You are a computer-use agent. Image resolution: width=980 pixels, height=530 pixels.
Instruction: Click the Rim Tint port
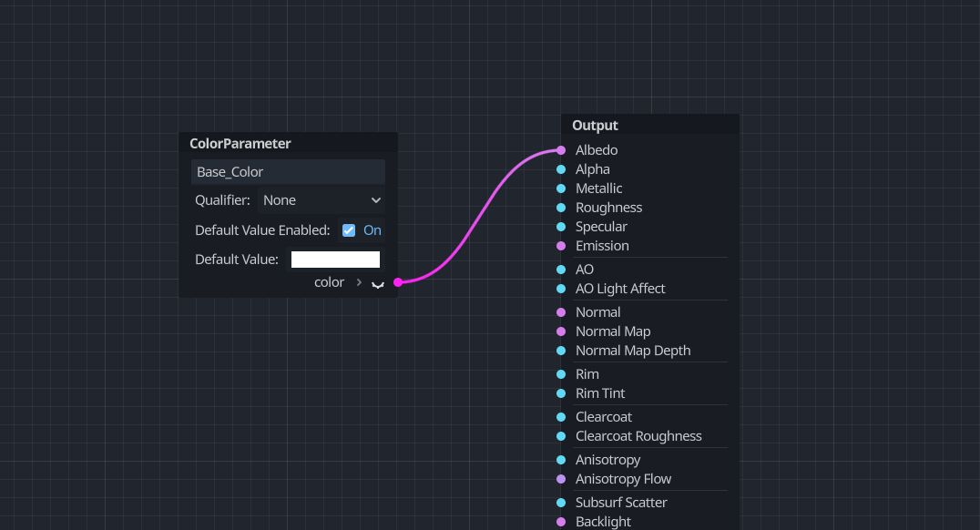[561, 393]
